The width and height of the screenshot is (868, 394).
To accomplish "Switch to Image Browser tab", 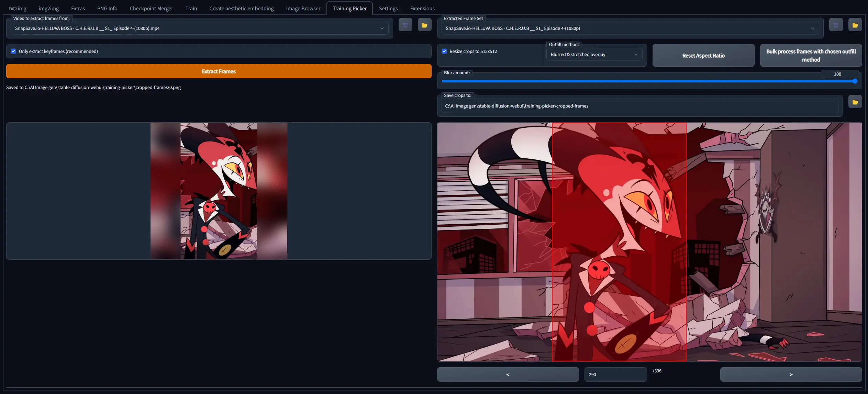I will tap(303, 8).
